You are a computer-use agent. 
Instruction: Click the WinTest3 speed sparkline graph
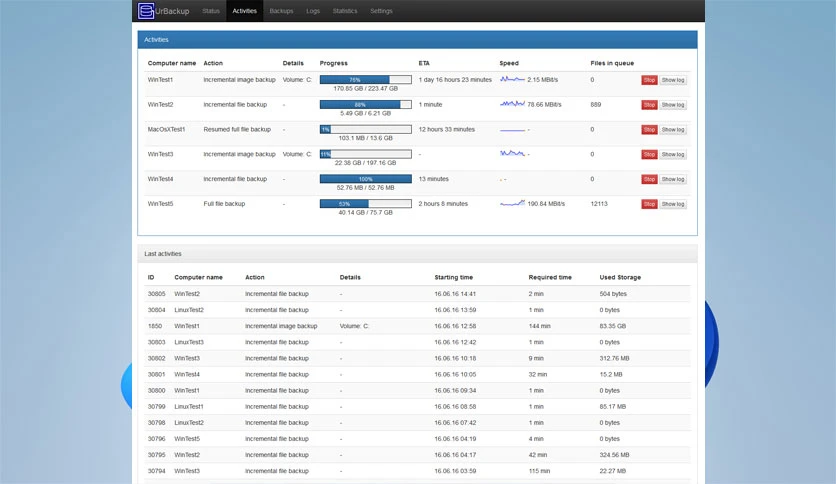[x=512, y=154]
